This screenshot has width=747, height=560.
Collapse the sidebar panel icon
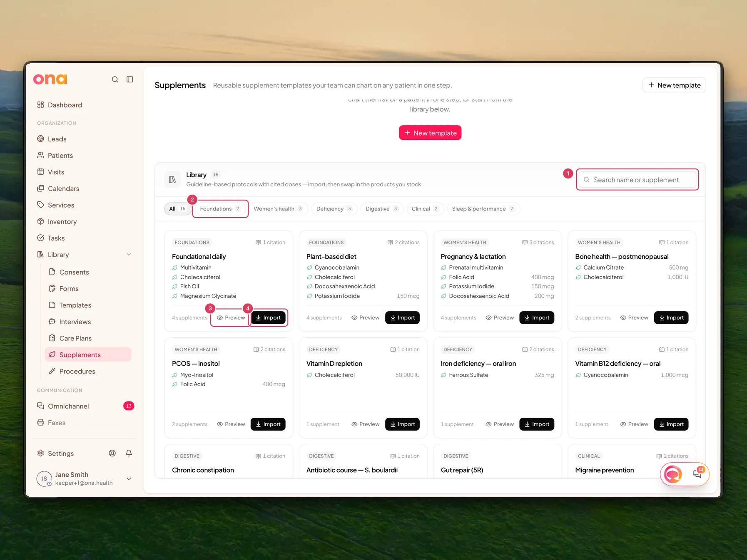tap(130, 79)
